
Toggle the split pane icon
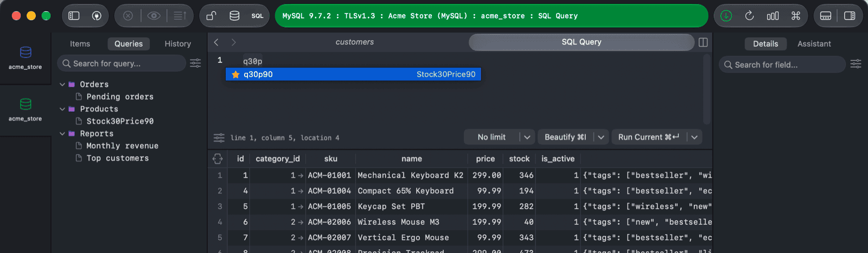703,42
